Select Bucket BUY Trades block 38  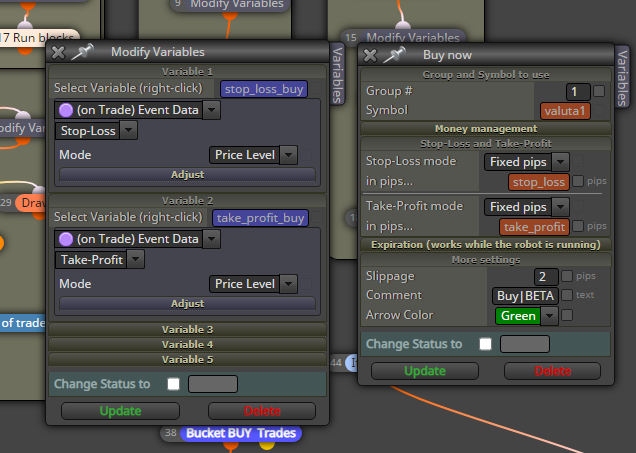coord(241,433)
